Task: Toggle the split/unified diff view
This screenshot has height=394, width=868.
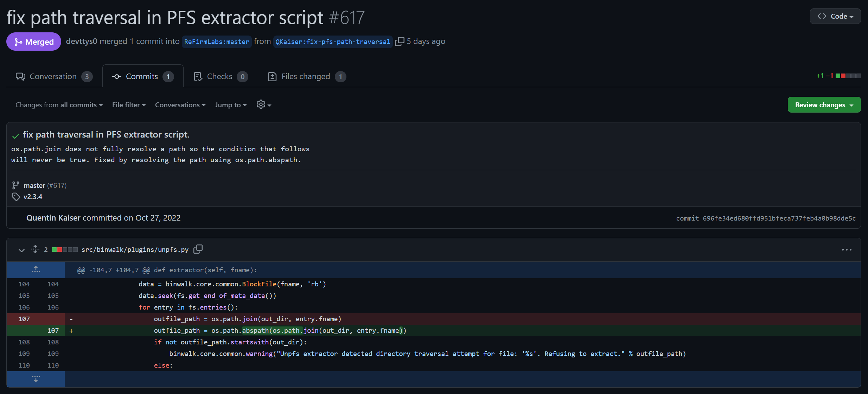Action: click(x=263, y=104)
